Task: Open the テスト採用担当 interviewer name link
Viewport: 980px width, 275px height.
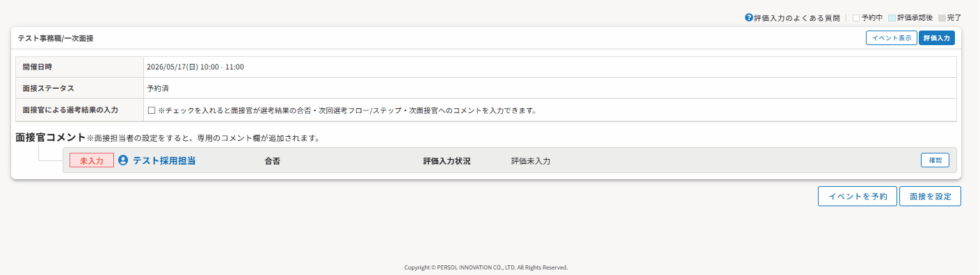Action: point(164,160)
